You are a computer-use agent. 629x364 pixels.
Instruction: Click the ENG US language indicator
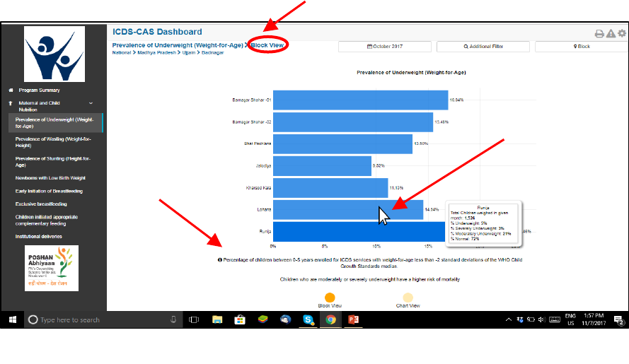570,319
